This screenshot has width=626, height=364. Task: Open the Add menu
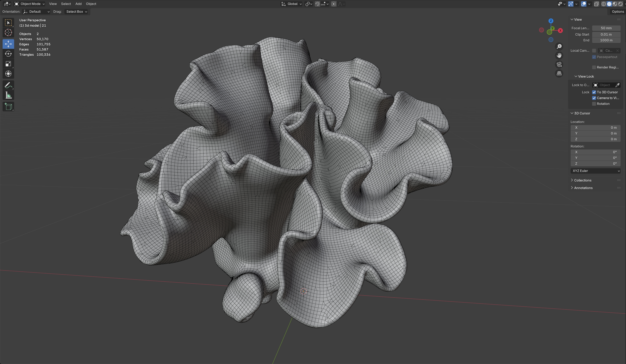pos(78,4)
